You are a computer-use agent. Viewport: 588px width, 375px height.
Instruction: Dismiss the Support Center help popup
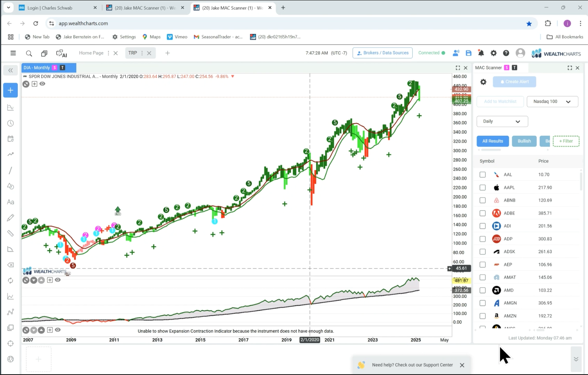pos(462,365)
